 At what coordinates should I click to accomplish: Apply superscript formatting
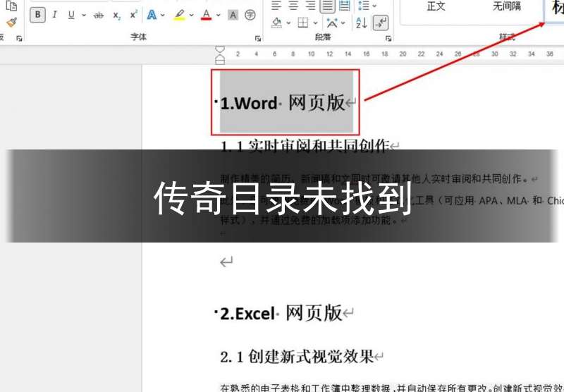(134, 15)
